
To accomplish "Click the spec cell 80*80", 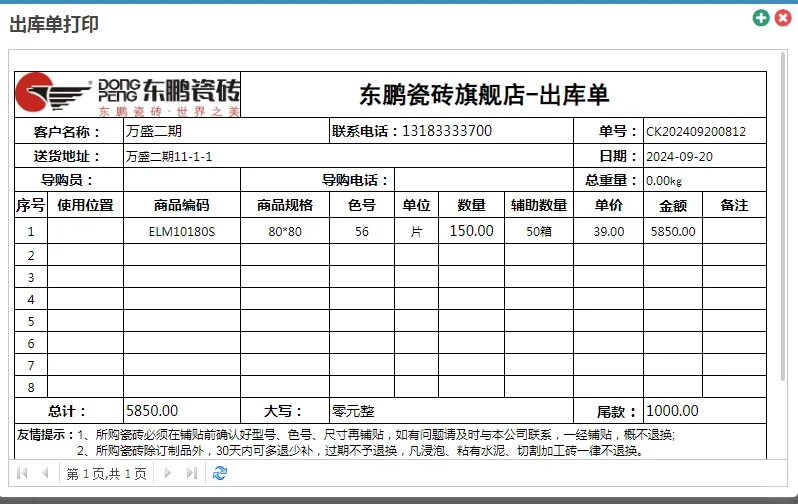I will click(285, 232).
